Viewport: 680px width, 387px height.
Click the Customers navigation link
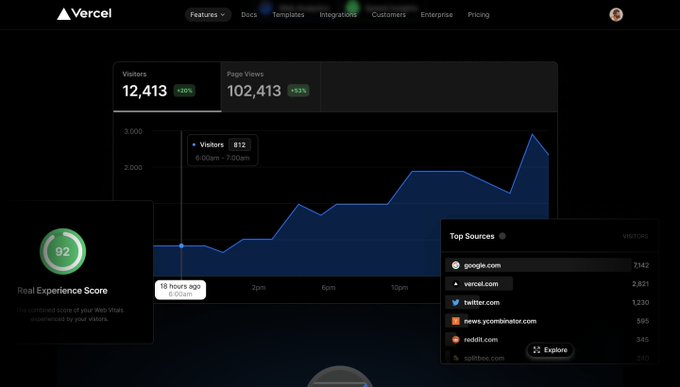389,15
